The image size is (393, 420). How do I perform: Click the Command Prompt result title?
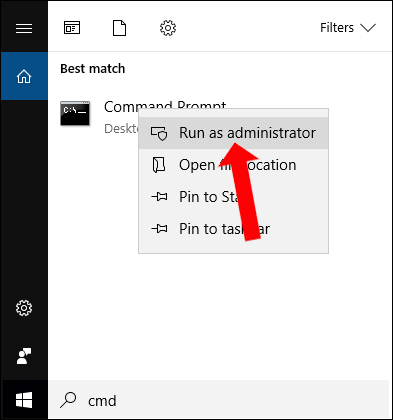point(165,107)
